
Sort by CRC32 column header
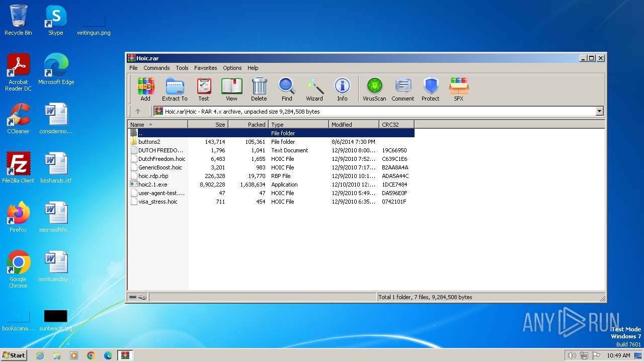point(396,124)
